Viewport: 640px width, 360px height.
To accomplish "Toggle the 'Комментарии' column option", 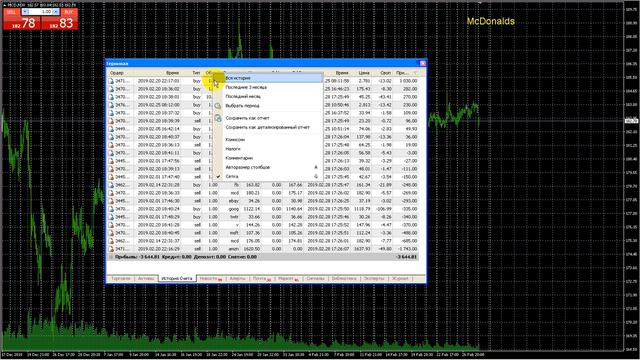I will pyautogui.click(x=268, y=158).
